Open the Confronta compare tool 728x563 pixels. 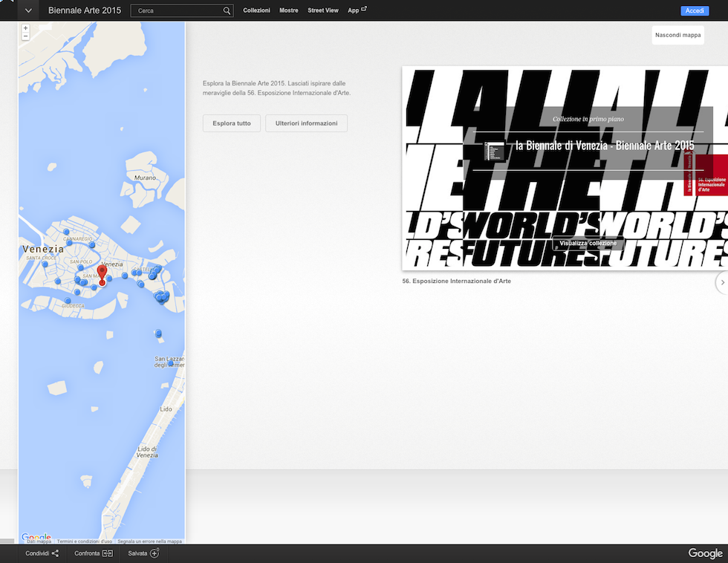click(94, 553)
